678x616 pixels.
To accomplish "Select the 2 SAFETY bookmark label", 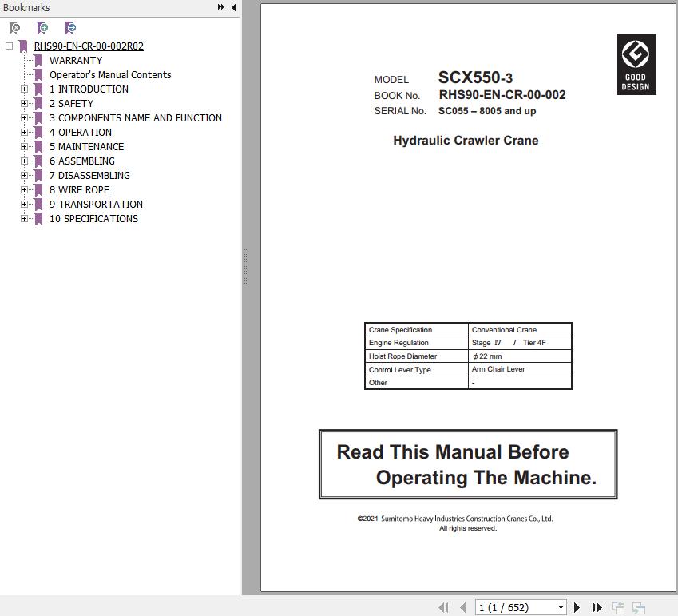I will (71, 103).
